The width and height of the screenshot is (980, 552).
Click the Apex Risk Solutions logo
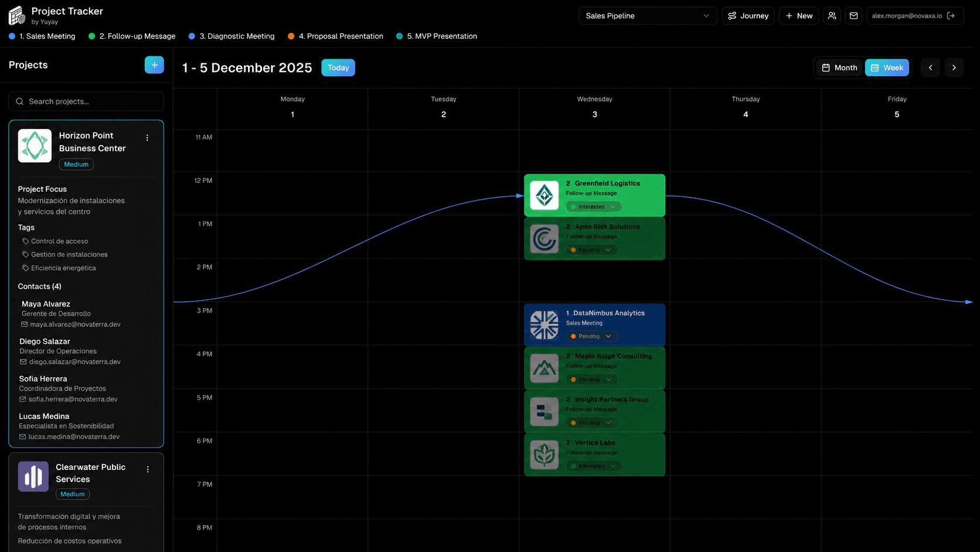(545, 239)
